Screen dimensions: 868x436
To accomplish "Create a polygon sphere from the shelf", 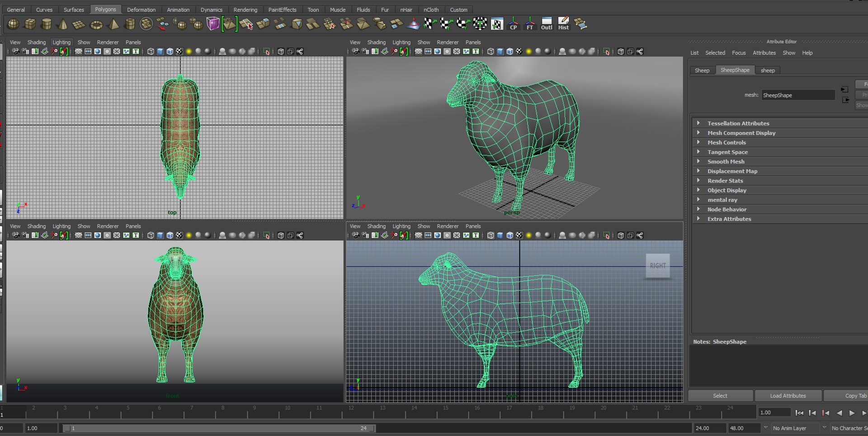I will tap(14, 24).
